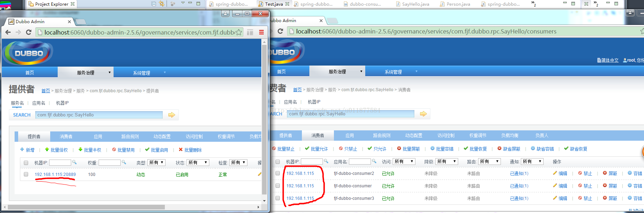Screen dimensions: 644x213
Task: Open the 降级 dropdown in the consumers filter
Action: tap(447, 161)
